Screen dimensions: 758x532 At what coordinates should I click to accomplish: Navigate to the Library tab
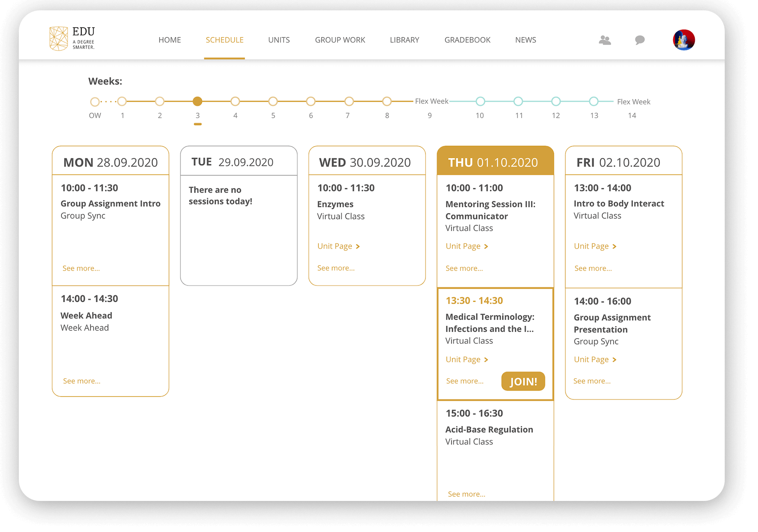click(x=405, y=40)
